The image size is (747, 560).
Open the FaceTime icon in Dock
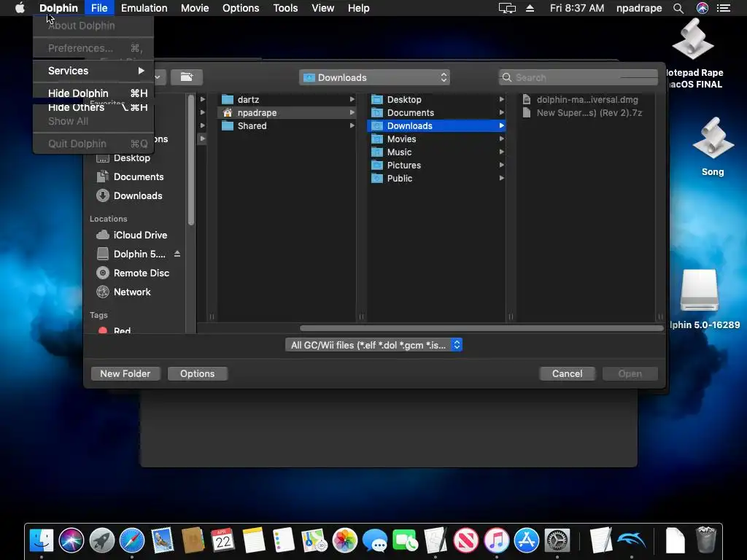coord(405,540)
